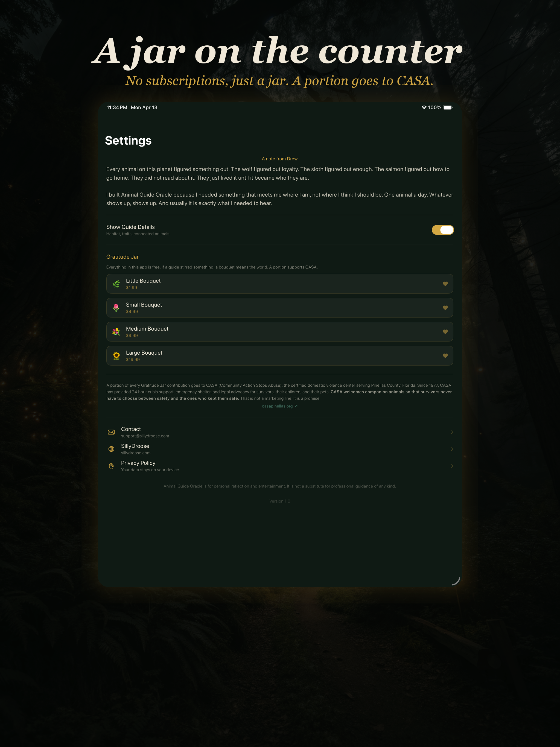The image size is (560, 747).
Task: Click the herb icon next to Little Bouquet
Action: point(116,284)
